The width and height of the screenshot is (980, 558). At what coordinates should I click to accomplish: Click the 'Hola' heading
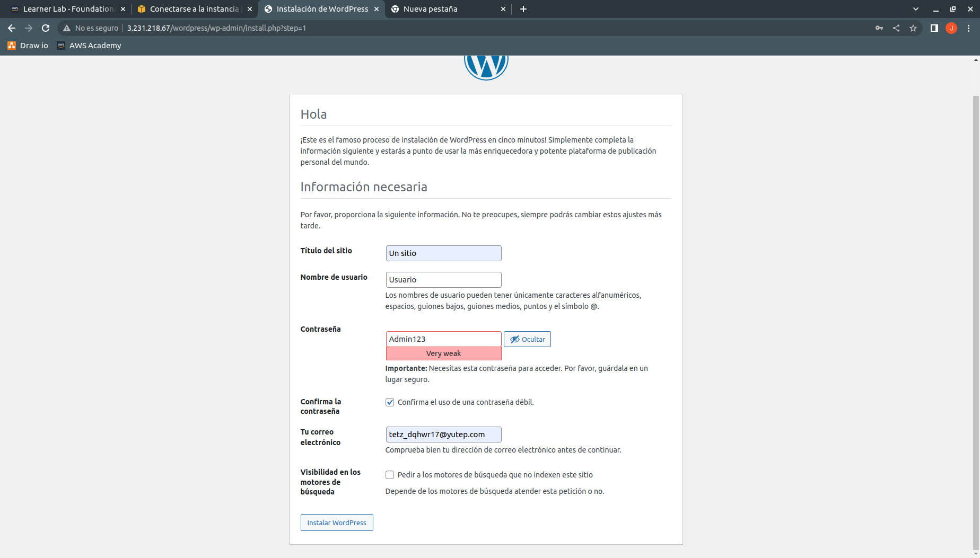(313, 114)
